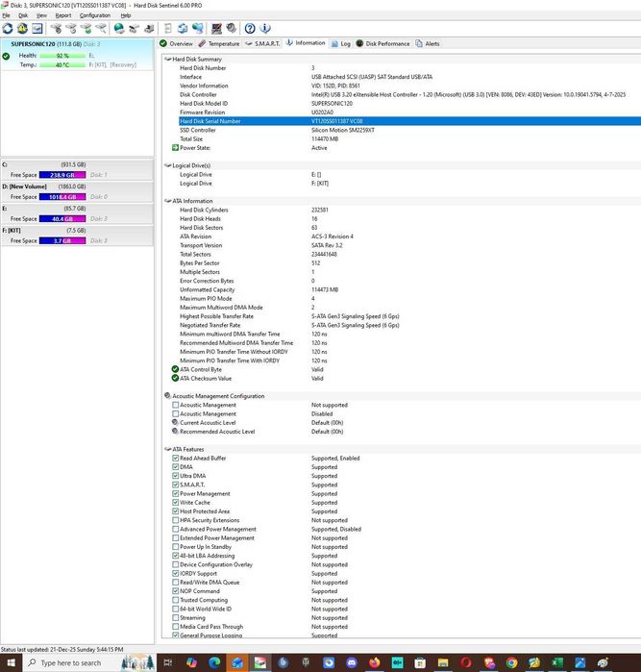The width and height of the screenshot is (641, 672).
Task: Toggle the HPA Security Extensions checkbox
Action: point(175,520)
